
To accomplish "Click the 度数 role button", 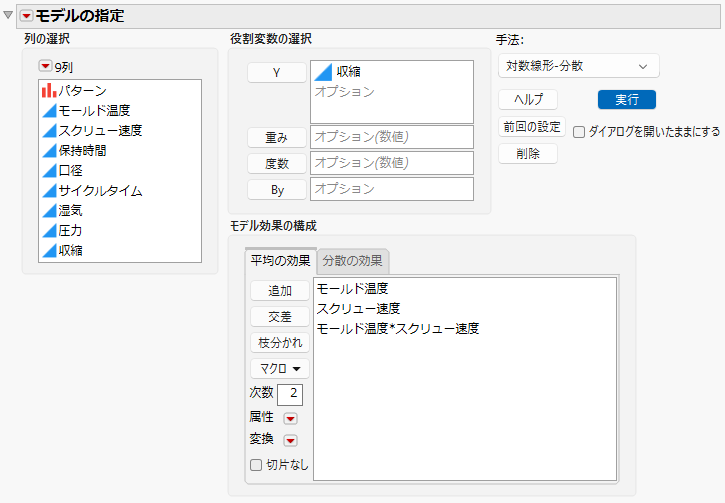I will pos(276,163).
